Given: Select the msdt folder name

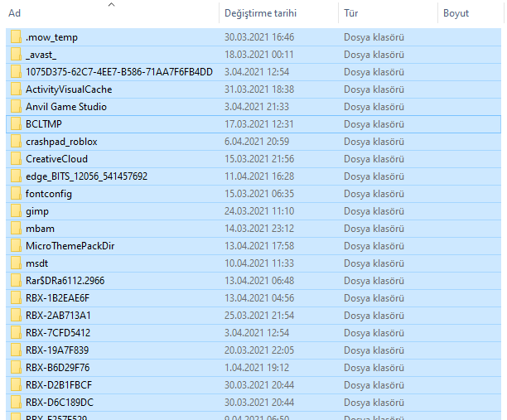Looking at the screenshot, I should coord(36,263).
